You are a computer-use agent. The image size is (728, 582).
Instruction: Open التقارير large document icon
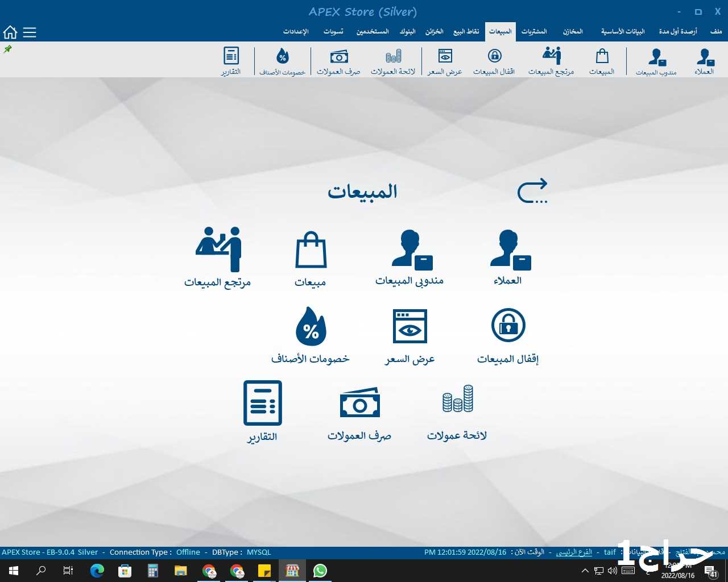point(262,403)
